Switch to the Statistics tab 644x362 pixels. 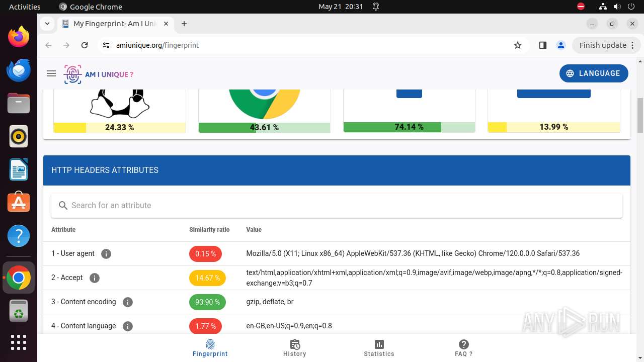(x=379, y=347)
